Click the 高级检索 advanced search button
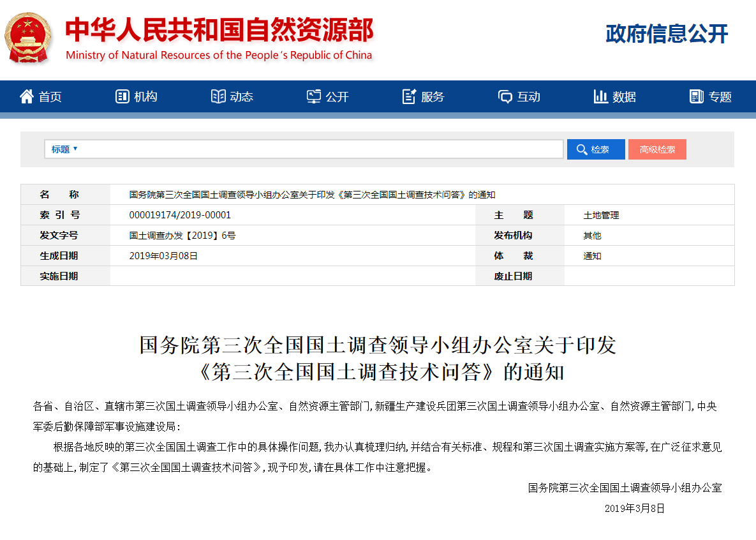756x540 pixels. pos(657,149)
